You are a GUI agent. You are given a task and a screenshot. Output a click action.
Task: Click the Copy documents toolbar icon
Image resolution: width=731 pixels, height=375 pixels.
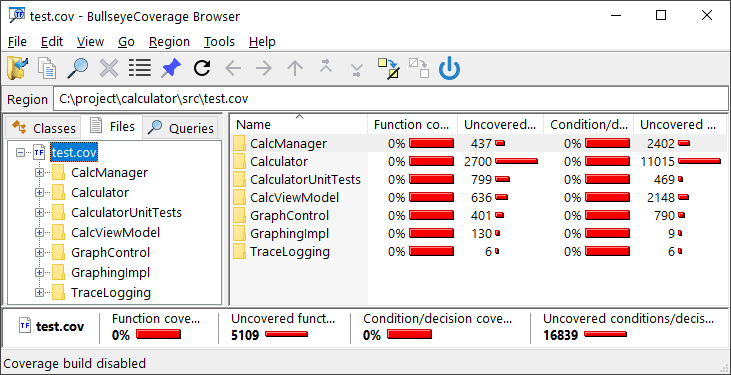pyautogui.click(x=47, y=69)
